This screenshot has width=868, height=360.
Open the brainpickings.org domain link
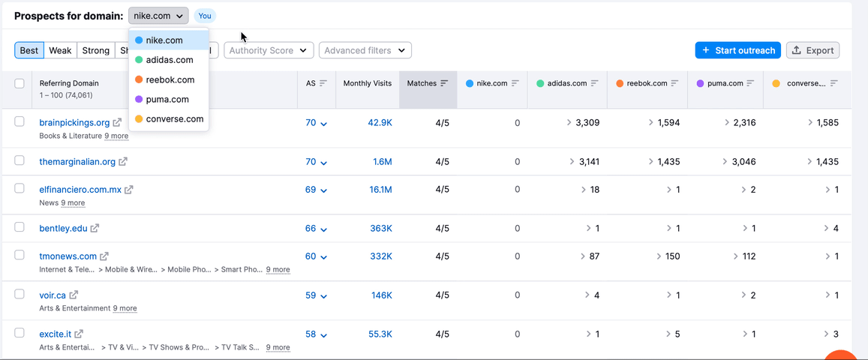(x=75, y=123)
